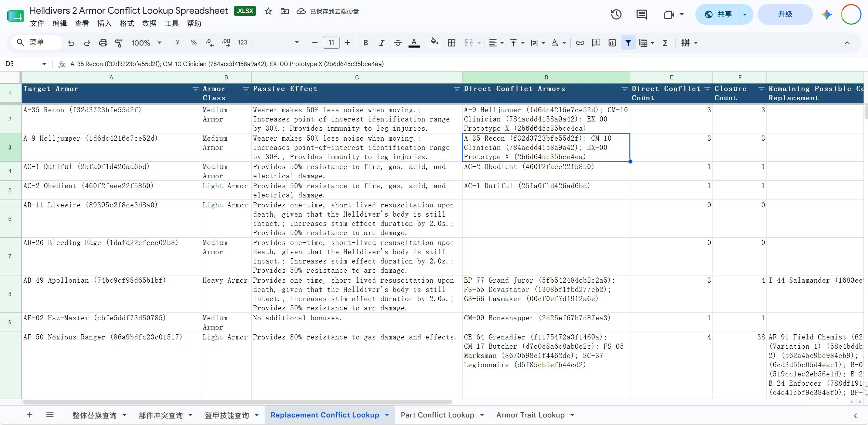The height and width of the screenshot is (425, 868).
Task: Open the 插入 menu
Action: coord(104,23)
